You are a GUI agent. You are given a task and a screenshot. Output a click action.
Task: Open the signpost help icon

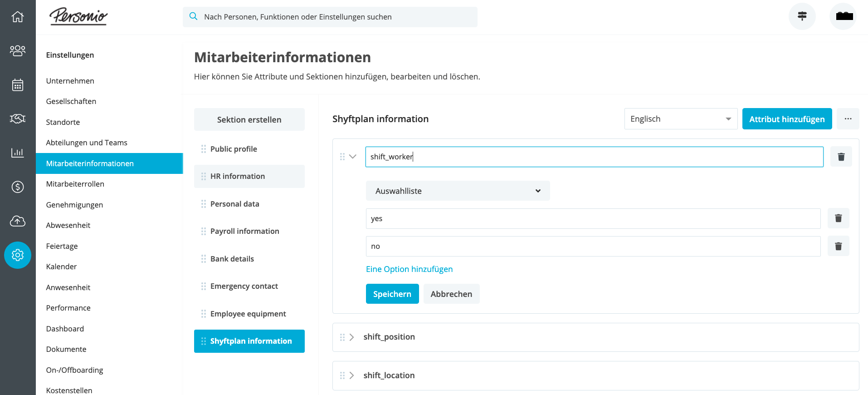802,16
